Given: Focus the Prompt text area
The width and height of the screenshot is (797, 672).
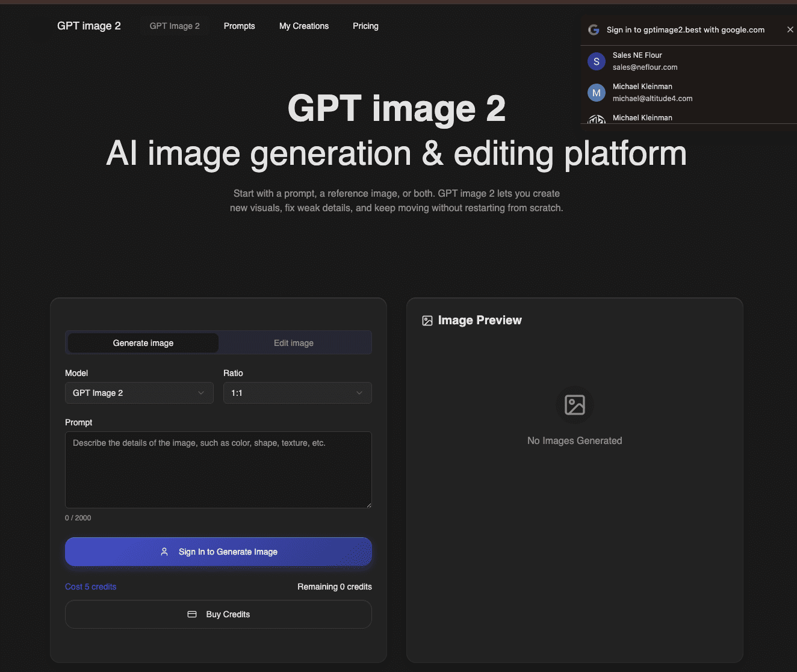Looking at the screenshot, I should [x=219, y=470].
